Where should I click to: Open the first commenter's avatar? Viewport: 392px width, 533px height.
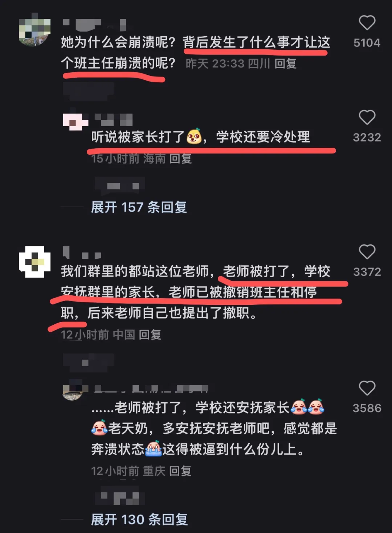coord(34,30)
